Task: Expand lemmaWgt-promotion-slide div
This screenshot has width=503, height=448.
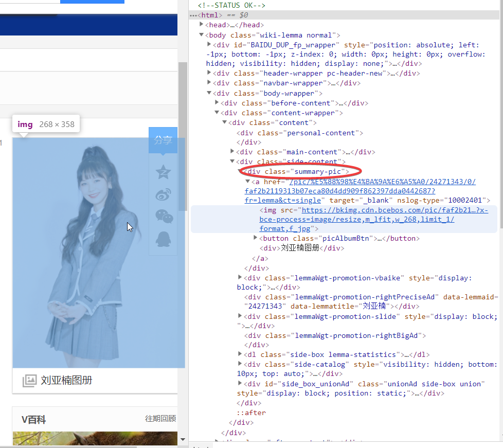Action: pyautogui.click(x=240, y=315)
